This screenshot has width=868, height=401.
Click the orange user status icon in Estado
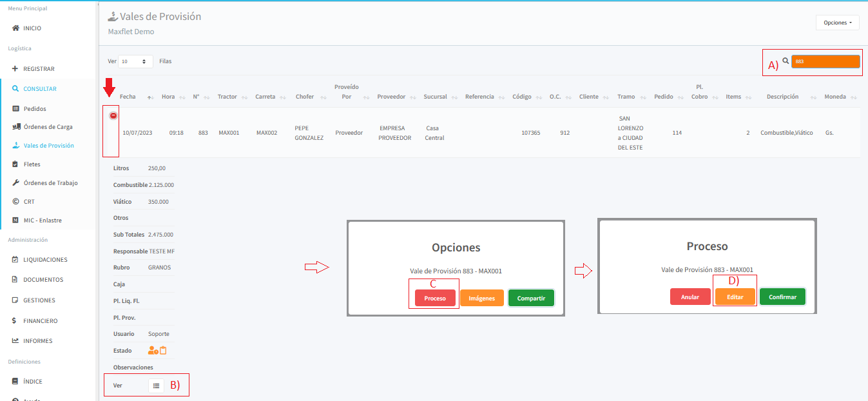pyautogui.click(x=153, y=351)
